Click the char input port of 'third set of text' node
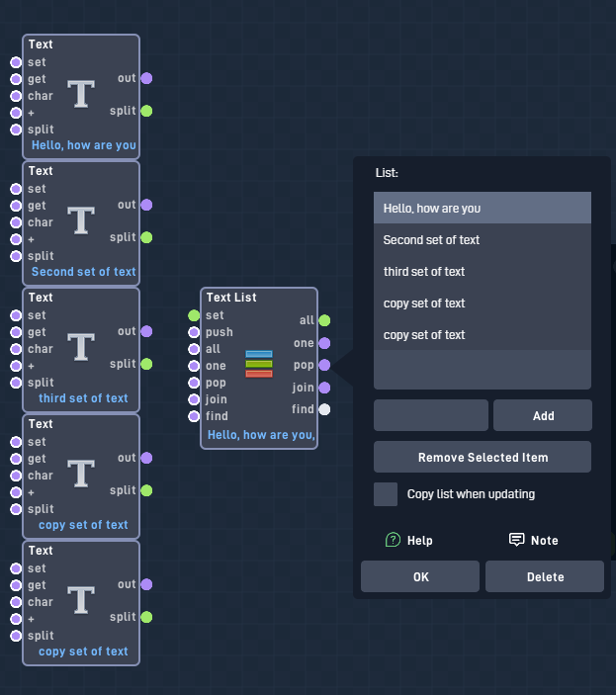 click(16, 349)
